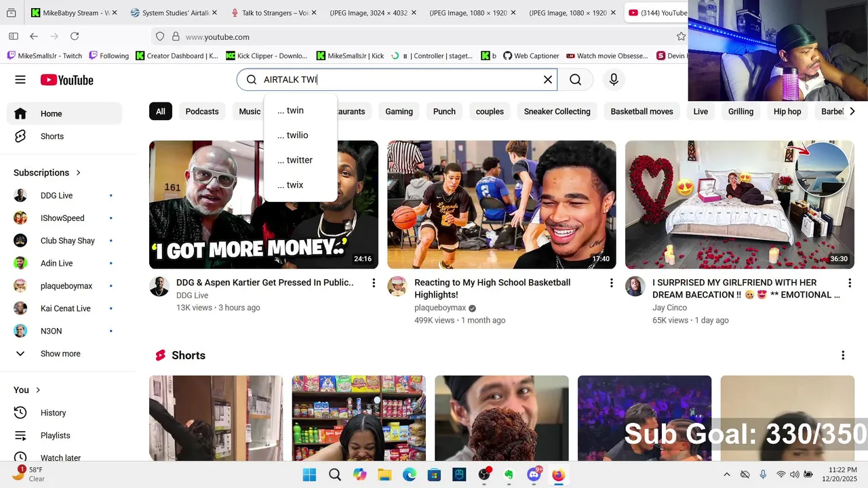Choose the "twilio" search suggestion
Screen dimensions: 868x488
pos(300,136)
